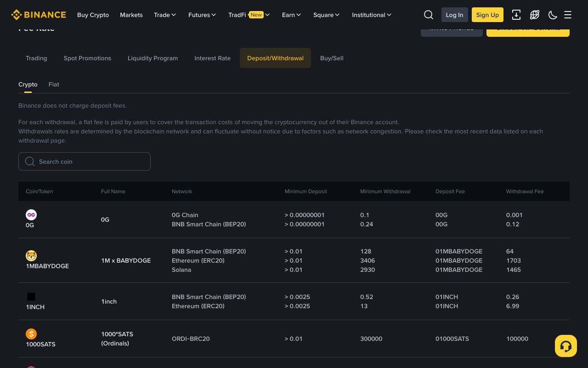Select the Crypto sub-tab
Screen dimensions: 588x368
28,85
